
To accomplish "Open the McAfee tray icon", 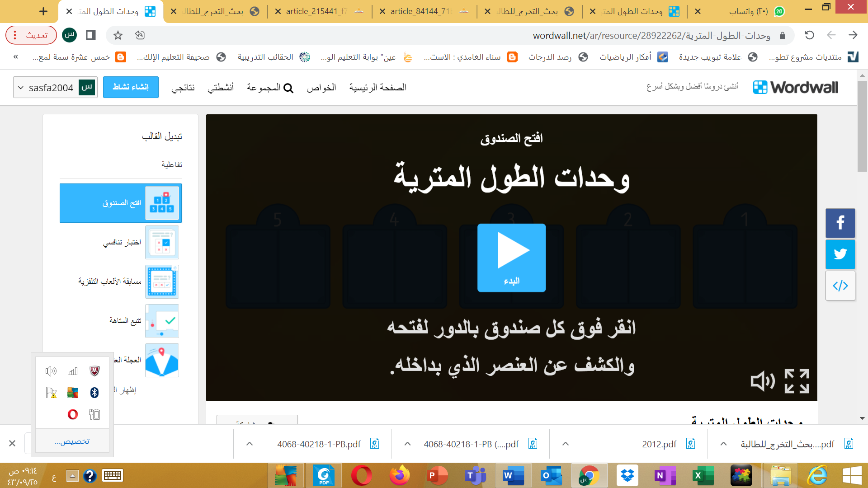I will click(94, 371).
